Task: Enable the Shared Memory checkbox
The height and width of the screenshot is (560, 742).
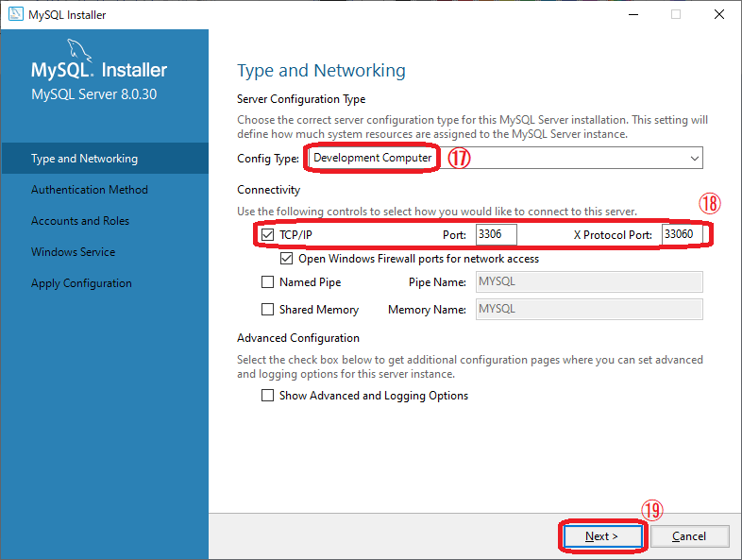Action: pyautogui.click(x=267, y=310)
